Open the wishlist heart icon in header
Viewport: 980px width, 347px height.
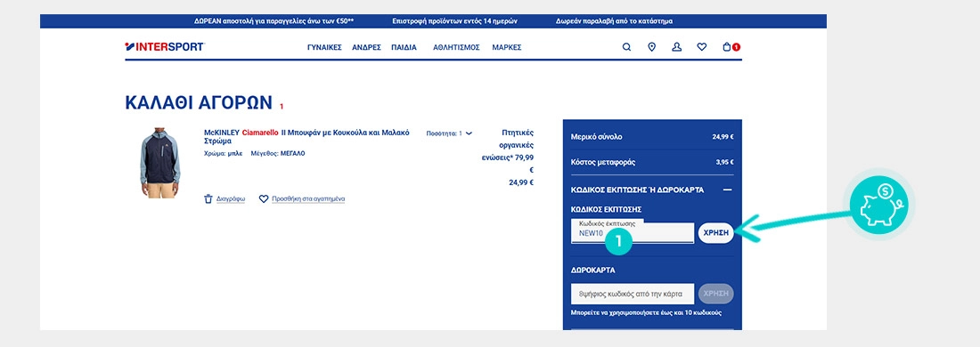[x=702, y=47]
